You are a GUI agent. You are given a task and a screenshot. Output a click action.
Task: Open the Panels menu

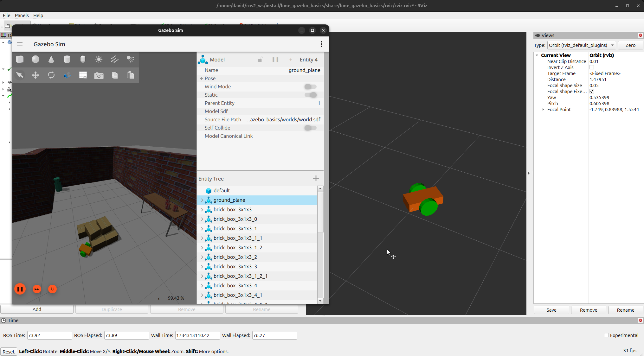tap(22, 16)
